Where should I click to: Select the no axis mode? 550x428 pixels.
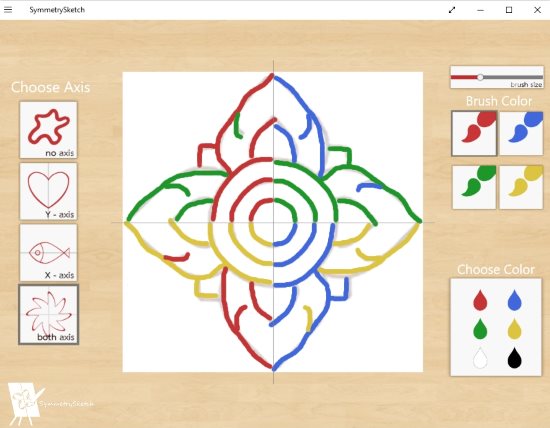(48, 130)
